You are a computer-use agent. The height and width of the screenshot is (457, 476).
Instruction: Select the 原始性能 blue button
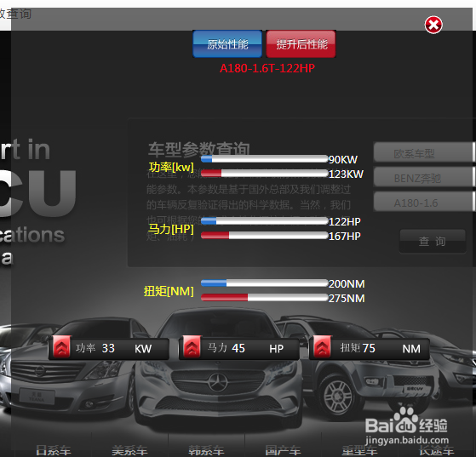tap(227, 44)
